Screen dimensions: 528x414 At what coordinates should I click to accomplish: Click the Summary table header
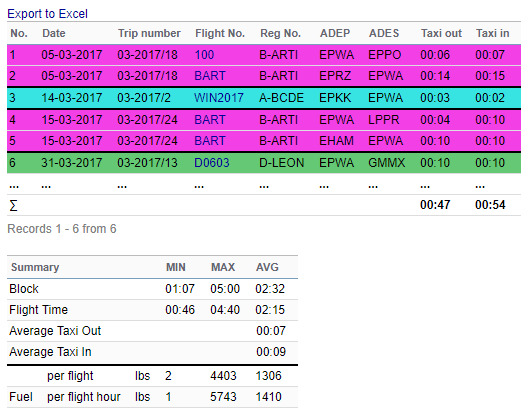pos(35,267)
